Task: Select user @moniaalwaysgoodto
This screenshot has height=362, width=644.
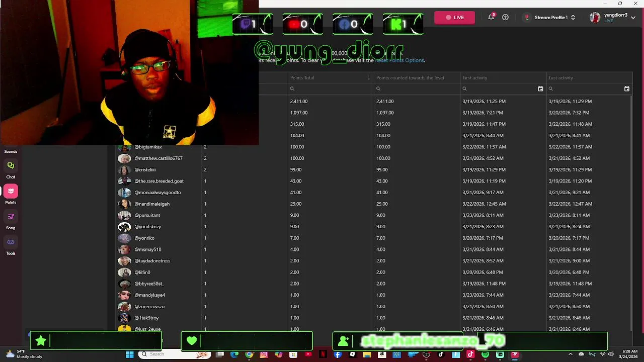Action: coord(157,193)
